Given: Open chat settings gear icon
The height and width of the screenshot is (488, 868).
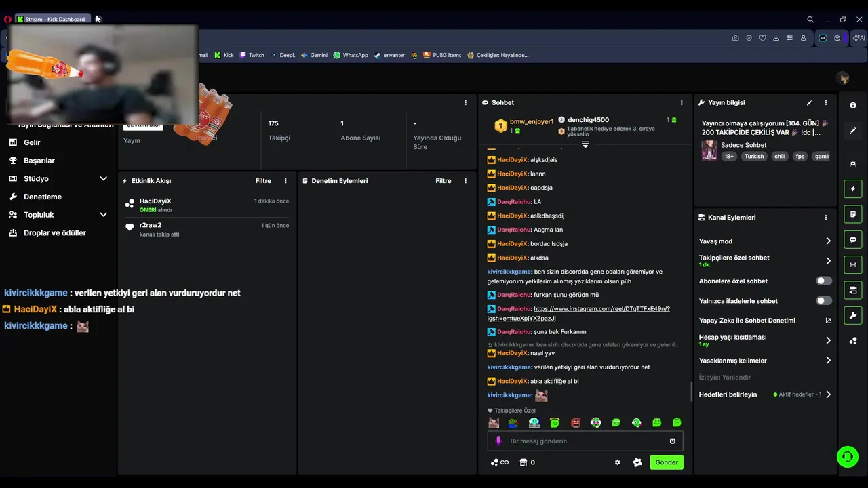Looking at the screenshot, I should click(x=617, y=462).
